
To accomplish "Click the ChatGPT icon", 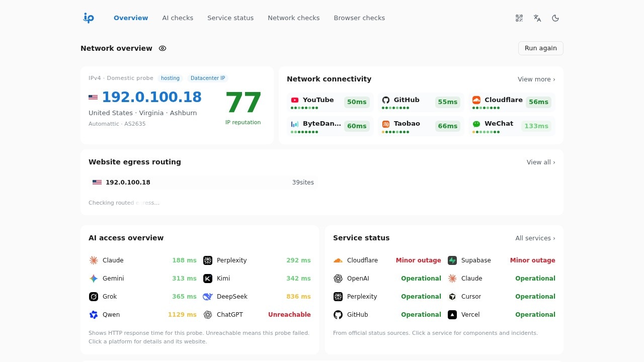I will [x=208, y=315].
